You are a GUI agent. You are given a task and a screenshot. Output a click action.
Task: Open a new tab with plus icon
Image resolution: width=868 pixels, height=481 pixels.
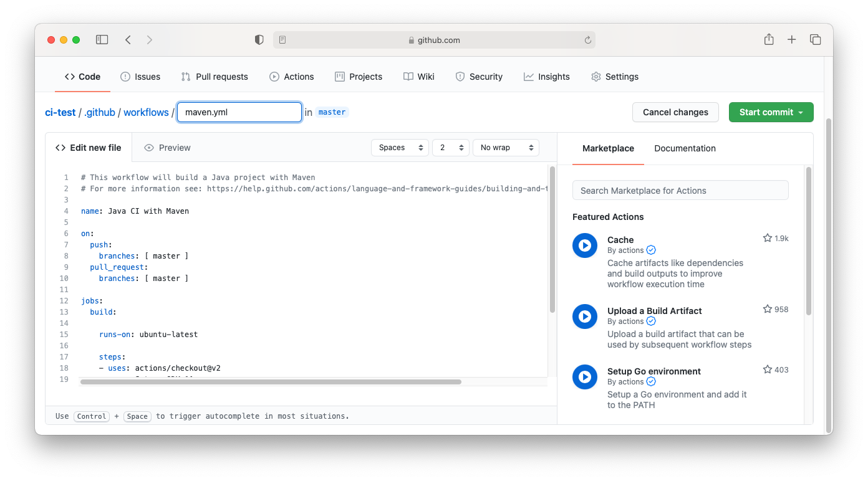791,40
